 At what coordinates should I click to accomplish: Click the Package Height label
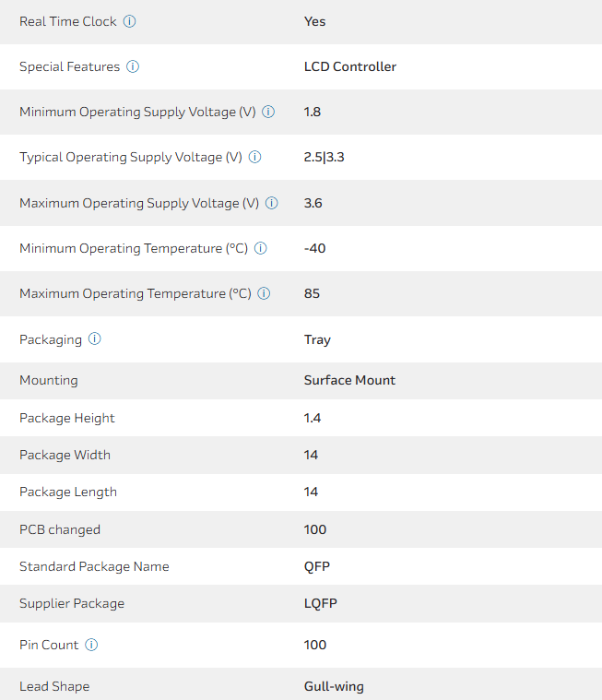(67, 418)
